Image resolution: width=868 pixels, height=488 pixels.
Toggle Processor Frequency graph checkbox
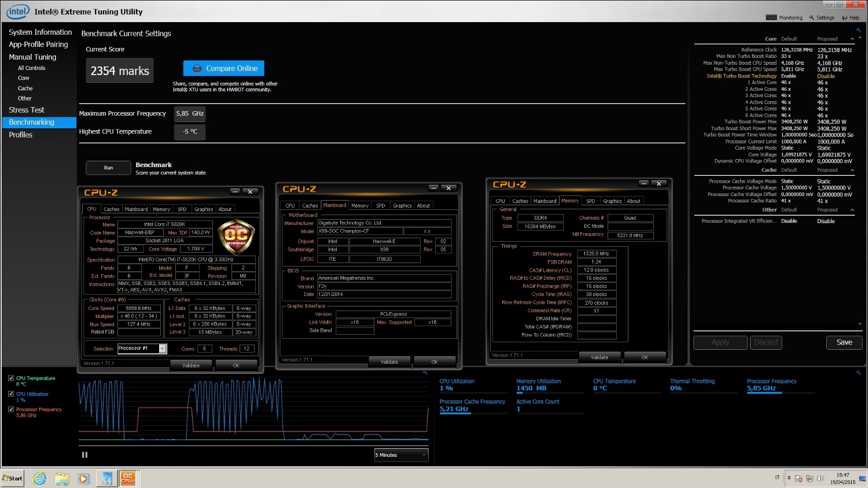(x=11, y=409)
